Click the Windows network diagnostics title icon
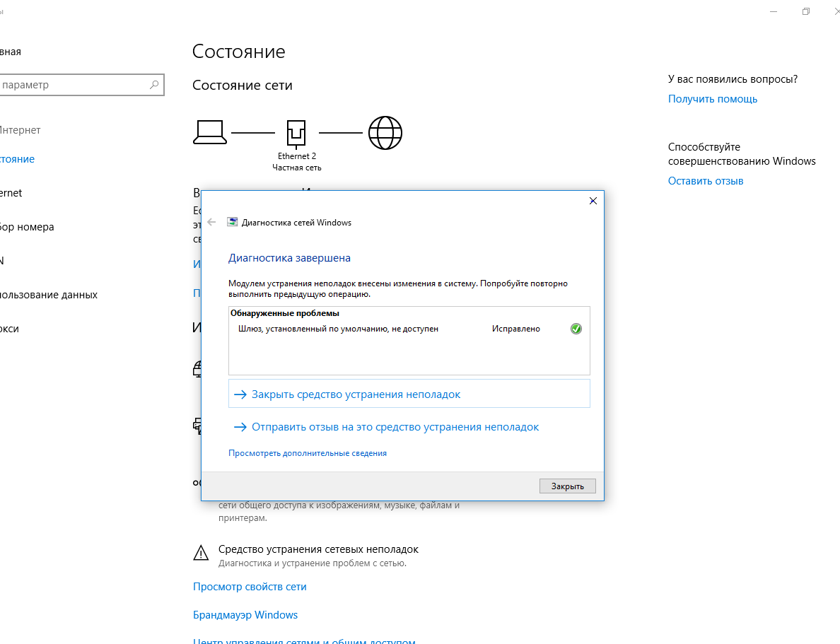 click(232, 222)
